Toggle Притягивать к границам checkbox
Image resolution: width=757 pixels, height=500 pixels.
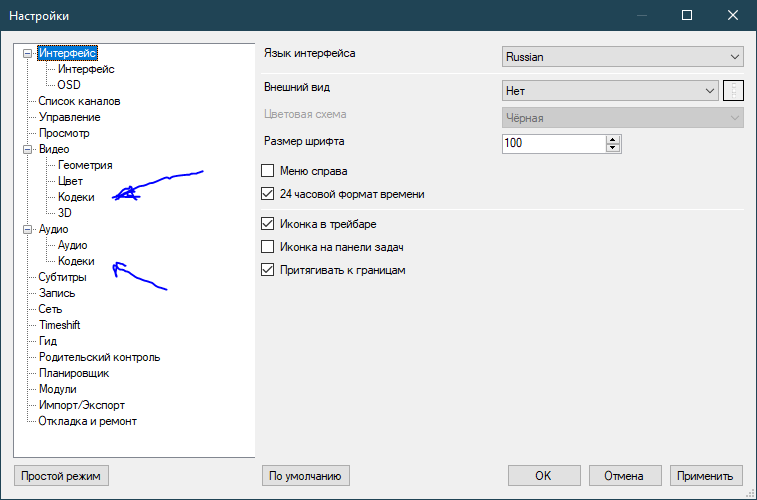point(267,270)
